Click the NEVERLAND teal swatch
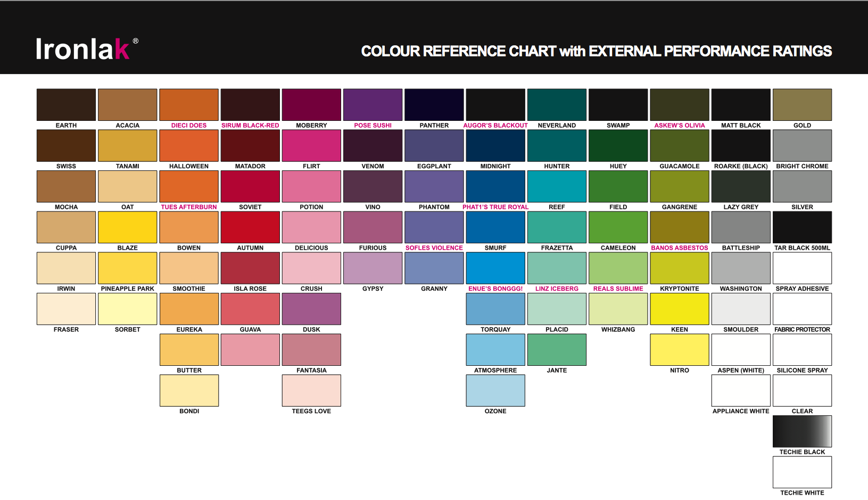Viewport: 868px width, 500px height. point(557,105)
